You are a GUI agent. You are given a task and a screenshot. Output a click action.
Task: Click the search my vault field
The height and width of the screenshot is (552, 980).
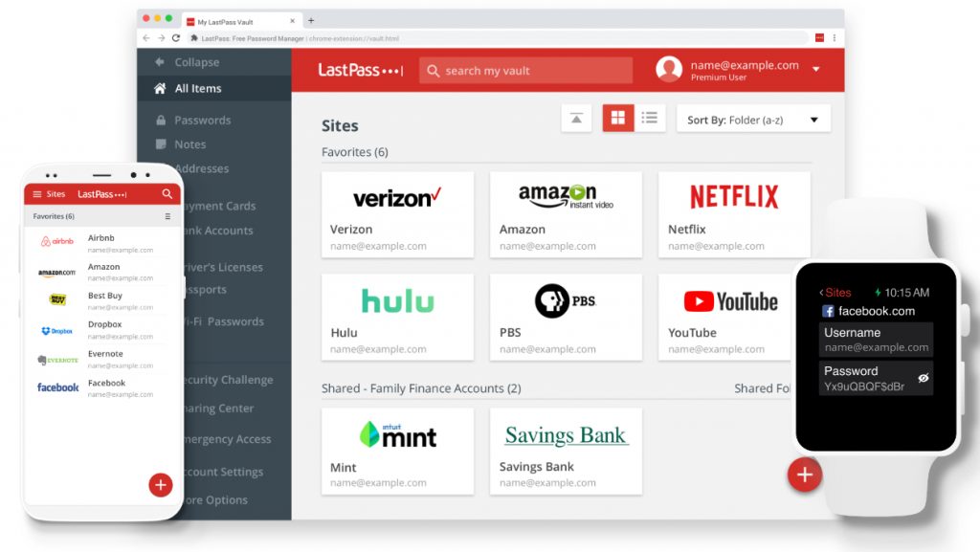(526, 71)
